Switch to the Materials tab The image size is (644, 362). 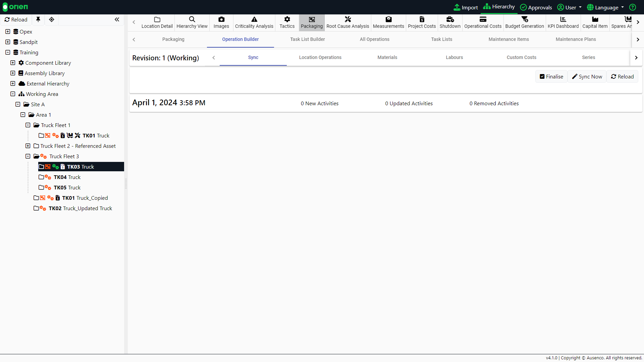(387, 57)
